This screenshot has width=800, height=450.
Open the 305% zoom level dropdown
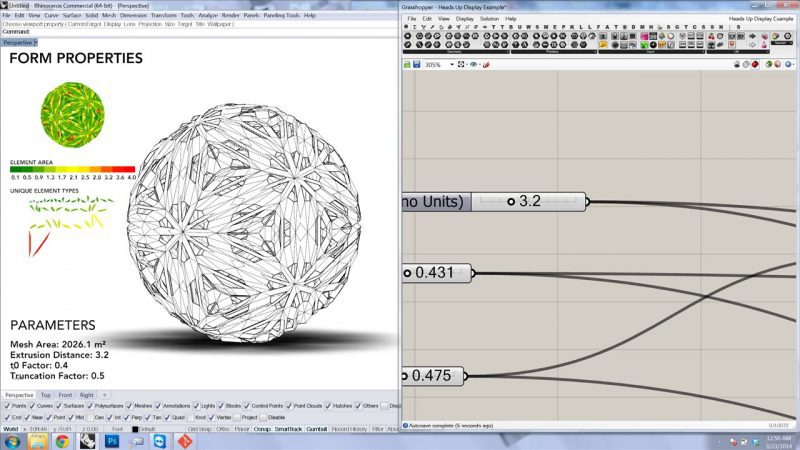(452, 64)
